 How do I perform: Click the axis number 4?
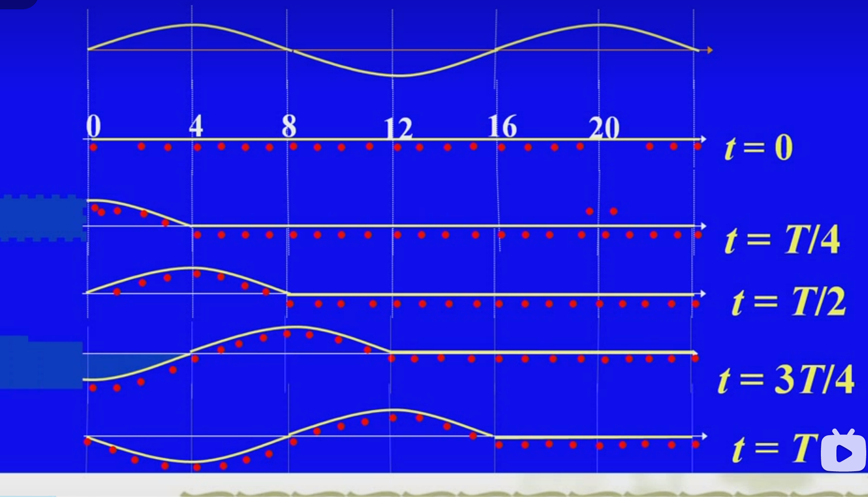coord(196,126)
